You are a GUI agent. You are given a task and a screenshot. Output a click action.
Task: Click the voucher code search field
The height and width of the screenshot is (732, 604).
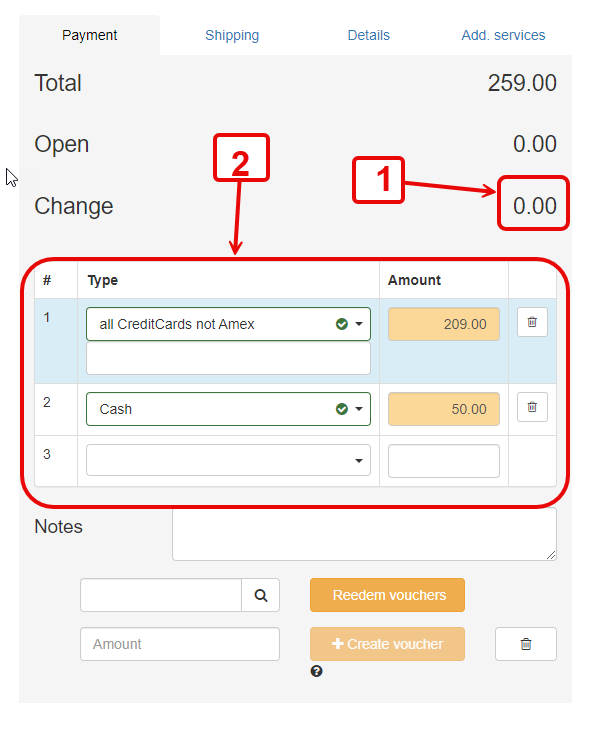pos(161,595)
